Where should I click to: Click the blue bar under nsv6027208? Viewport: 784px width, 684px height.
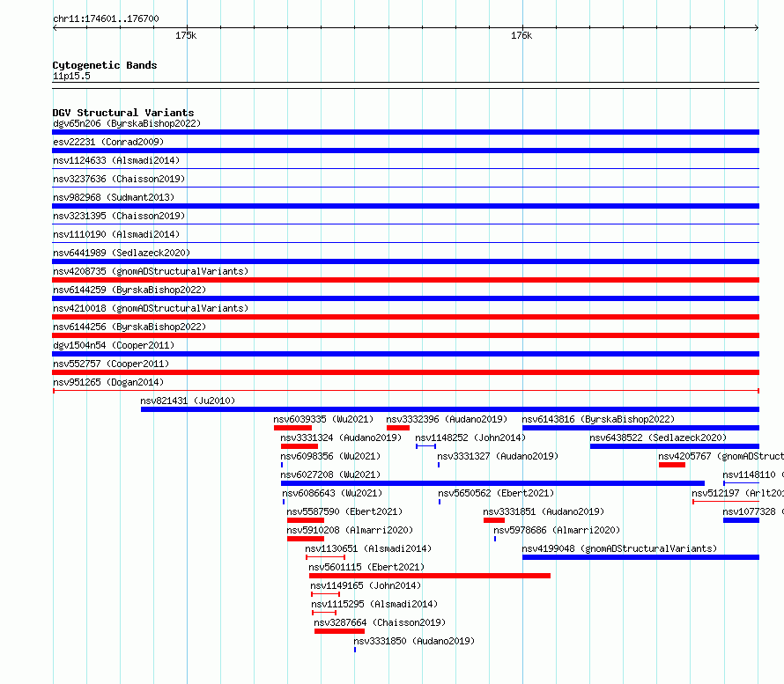(x=493, y=483)
